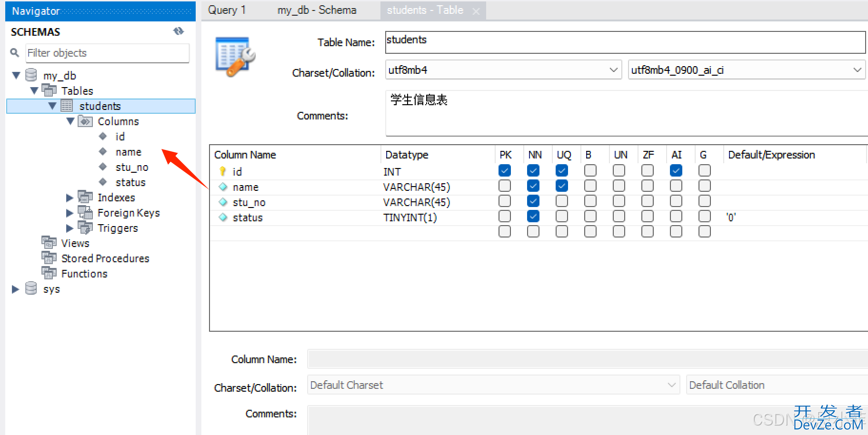Viewport: 868px width, 435px height.
Task: Collapse the students table node
Action: [x=52, y=106]
